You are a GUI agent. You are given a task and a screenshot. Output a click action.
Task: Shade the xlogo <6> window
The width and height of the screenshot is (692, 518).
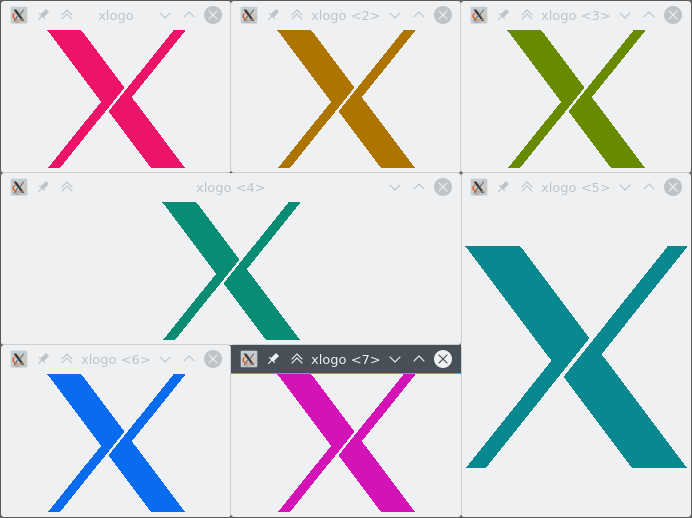[x=67, y=359]
